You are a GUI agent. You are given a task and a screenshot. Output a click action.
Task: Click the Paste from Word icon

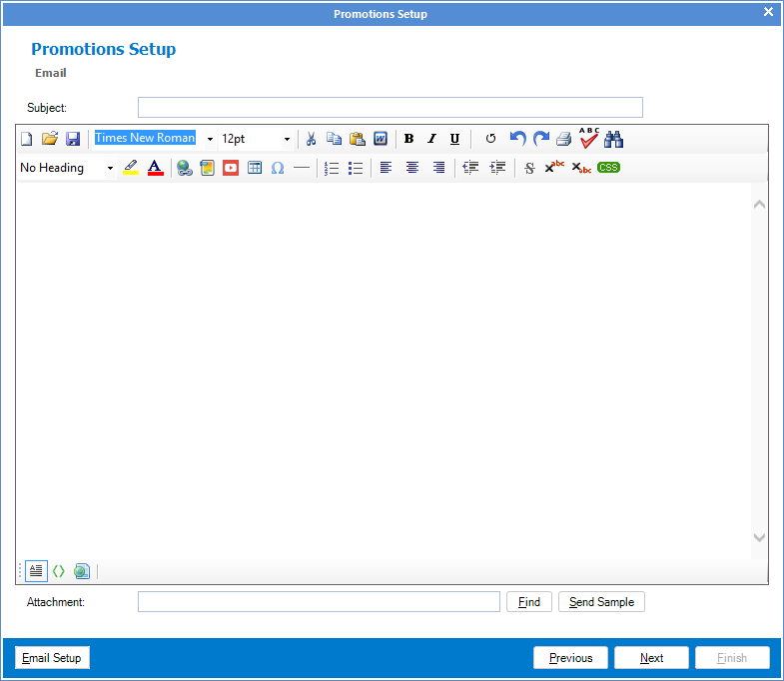pos(381,139)
